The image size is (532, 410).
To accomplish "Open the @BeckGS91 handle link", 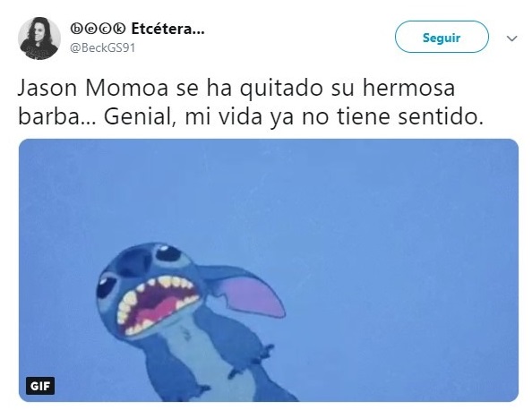I will click(x=102, y=47).
